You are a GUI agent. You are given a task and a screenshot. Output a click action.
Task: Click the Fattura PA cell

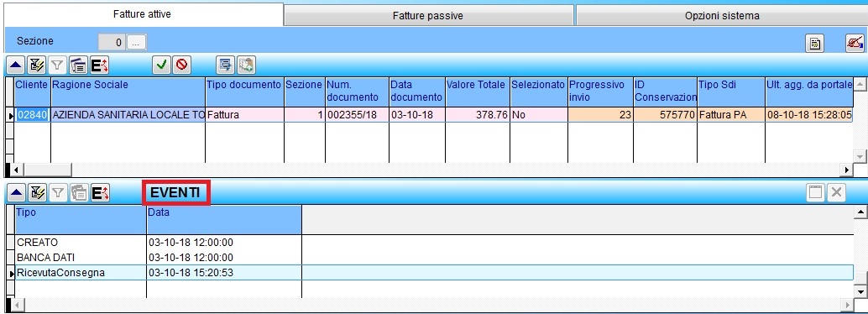click(x=731, y=115)
